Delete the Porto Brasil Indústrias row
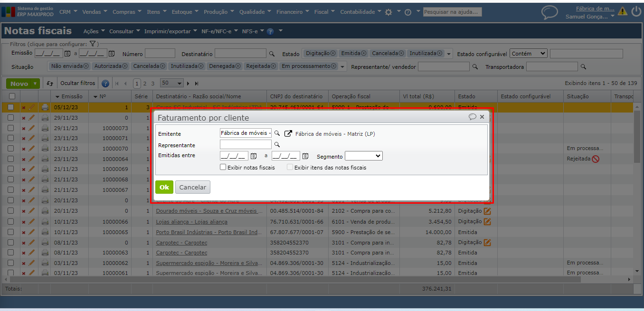Screen dimensions: 644x311 tap(24, 233)
